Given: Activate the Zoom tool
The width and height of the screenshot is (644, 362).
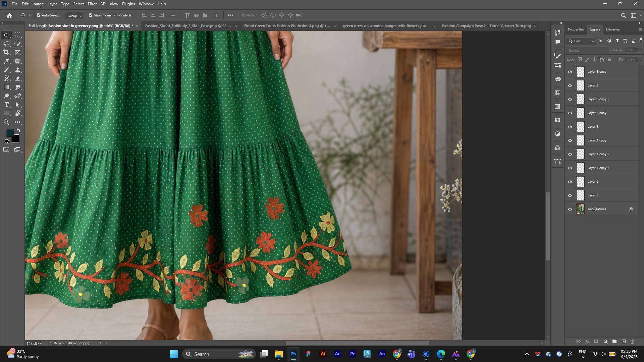Looking at the screenshot, I should tap(6, 122).
